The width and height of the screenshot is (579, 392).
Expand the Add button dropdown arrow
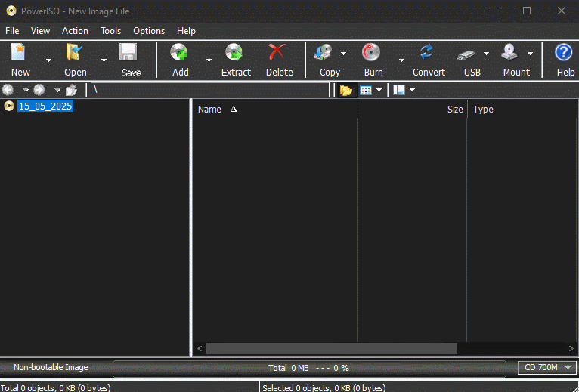[x=209, y=60]
